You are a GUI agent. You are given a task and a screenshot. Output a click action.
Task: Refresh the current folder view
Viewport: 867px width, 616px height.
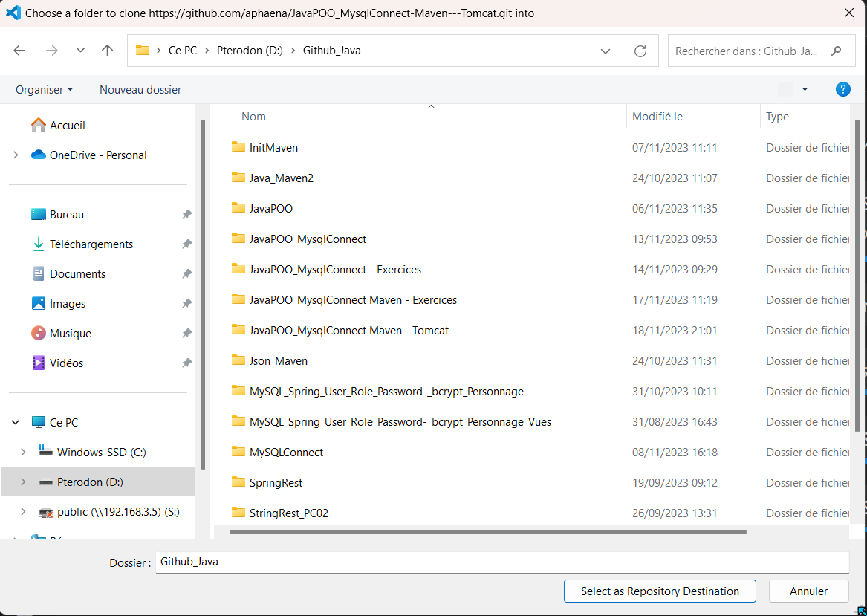[640, 51]
